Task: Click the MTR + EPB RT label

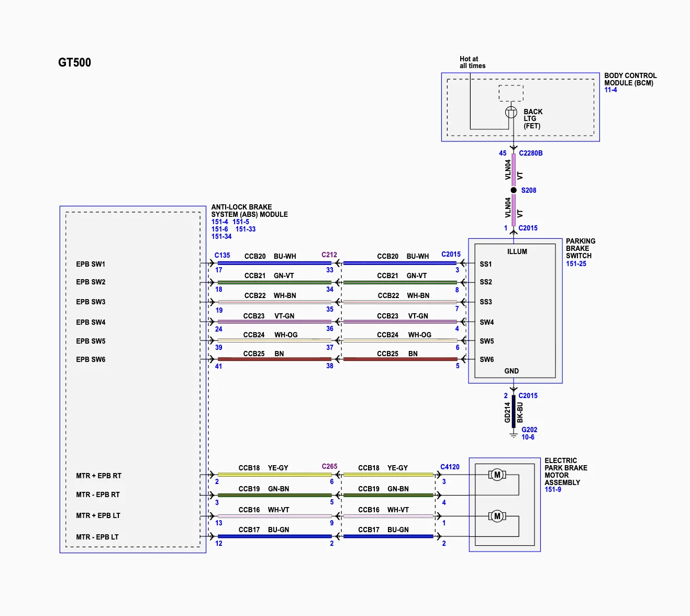Action: pos(98,476)
